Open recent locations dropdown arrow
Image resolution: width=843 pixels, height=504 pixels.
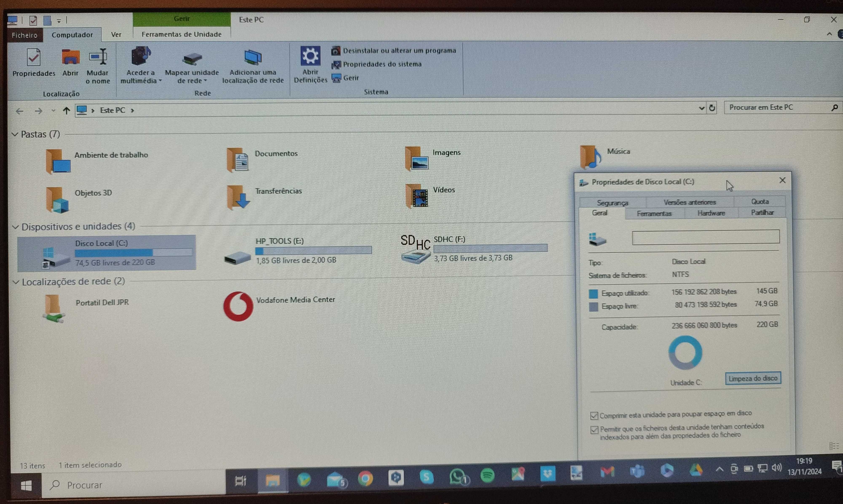click(x=53, y=111)
